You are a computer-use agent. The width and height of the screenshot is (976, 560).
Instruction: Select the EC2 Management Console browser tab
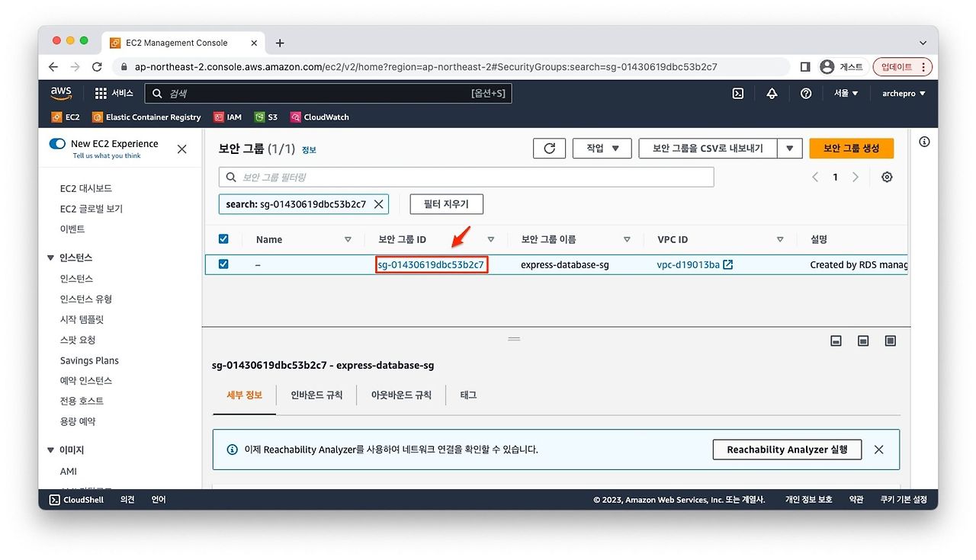point(185,43)
